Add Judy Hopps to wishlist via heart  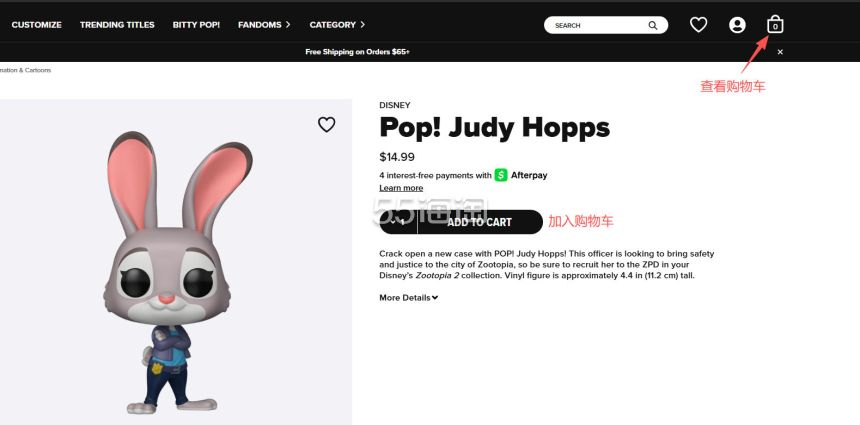[326, 125]
